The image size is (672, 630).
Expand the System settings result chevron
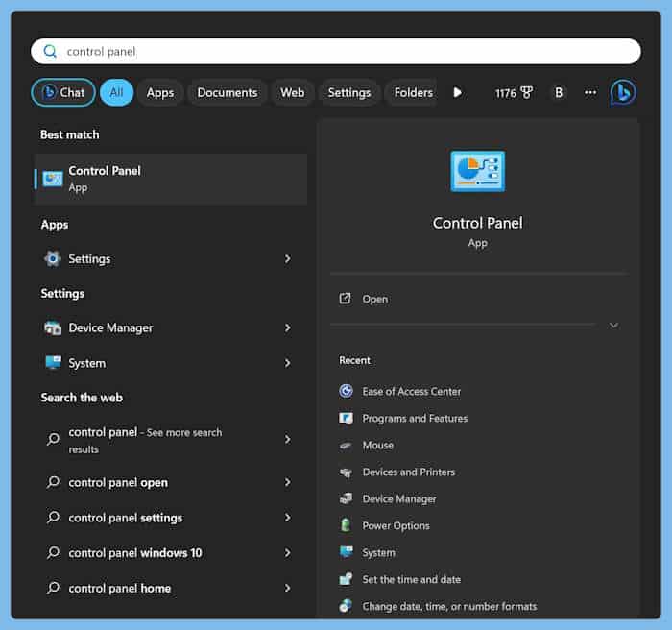coord(288,363)
